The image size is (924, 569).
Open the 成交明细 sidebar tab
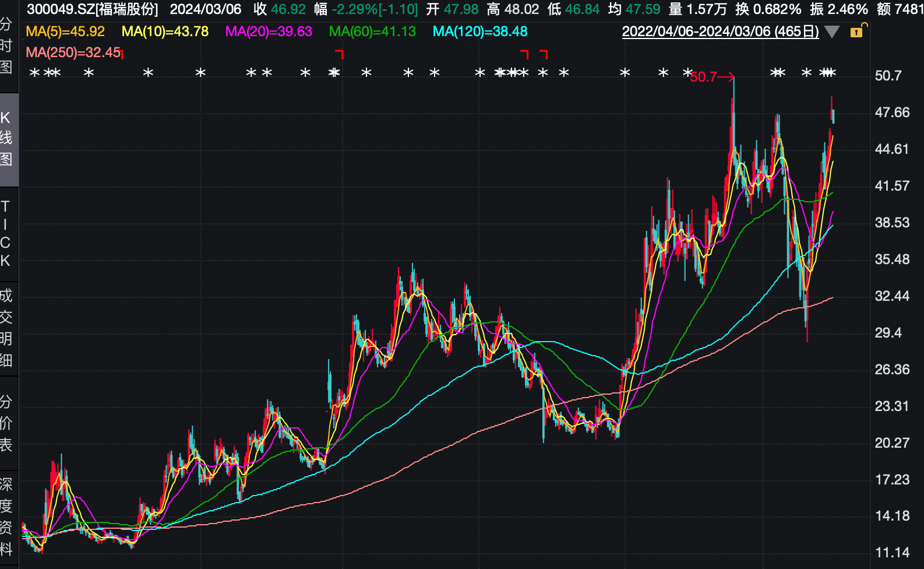click(x=6, y=328)
